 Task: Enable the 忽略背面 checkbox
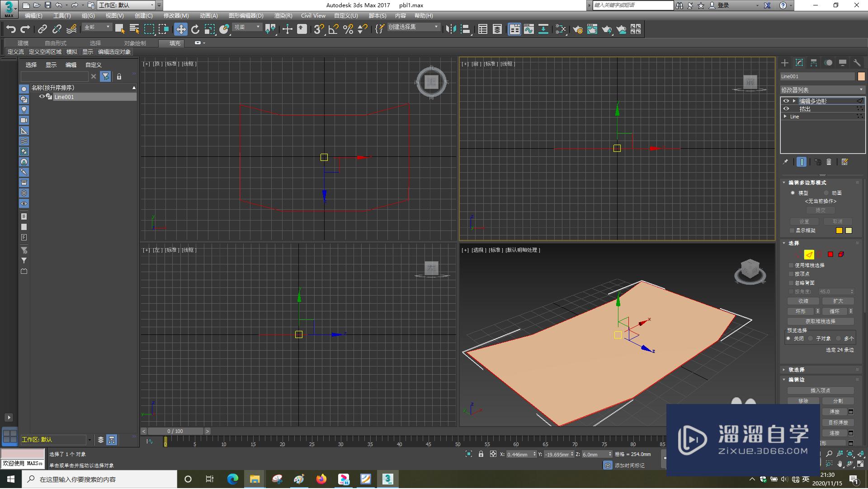click(x=792, y=283)
